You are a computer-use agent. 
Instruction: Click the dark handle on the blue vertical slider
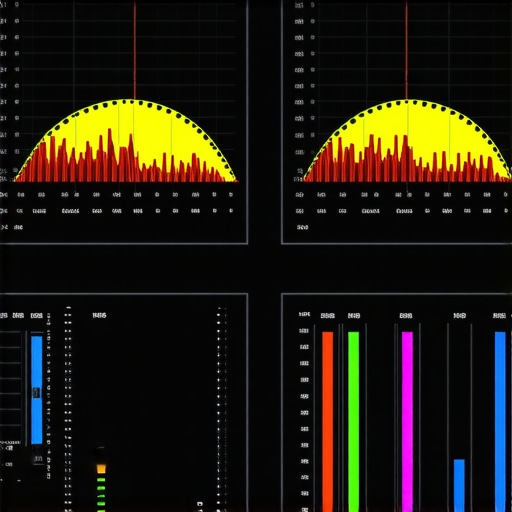pos(36,393)
